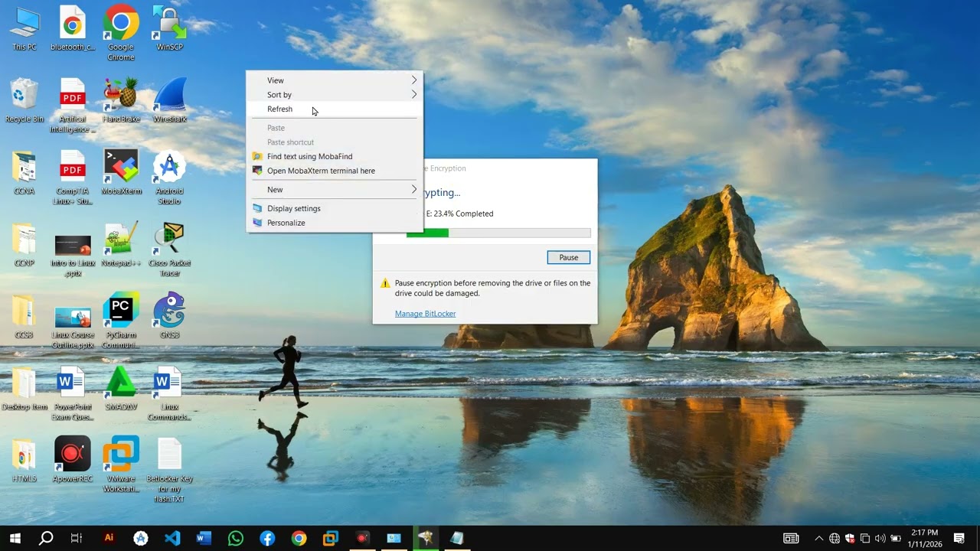Screen dimensions: 980x551
Task: Select the Artificial Intelligence PDF file
Action: point(73,106)
